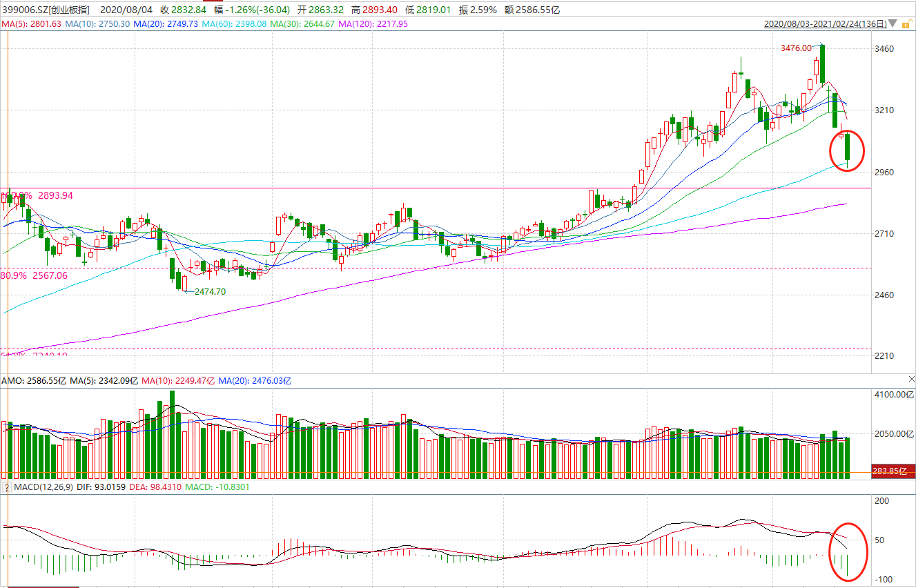Close the AMO volume indicator panel

[x=911, y=380]
